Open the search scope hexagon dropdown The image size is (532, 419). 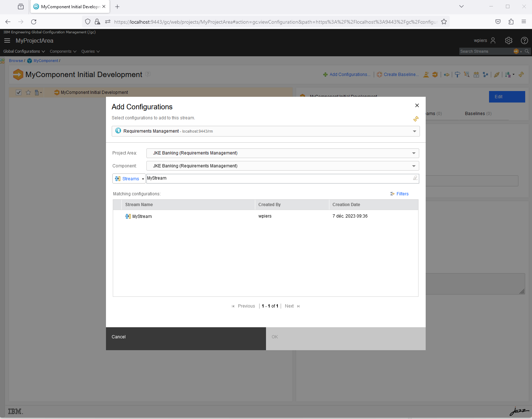coord(518,51)
